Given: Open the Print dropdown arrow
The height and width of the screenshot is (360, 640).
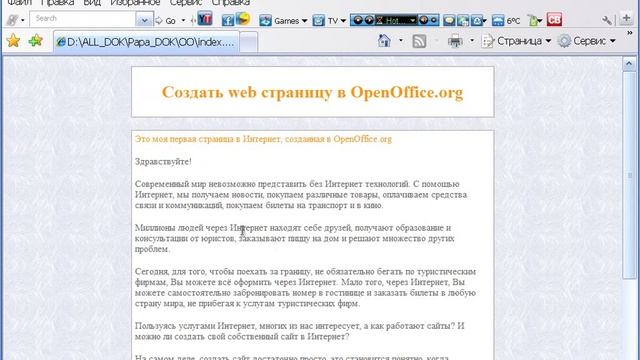Looking at the screenshot, I should [472, 41].
